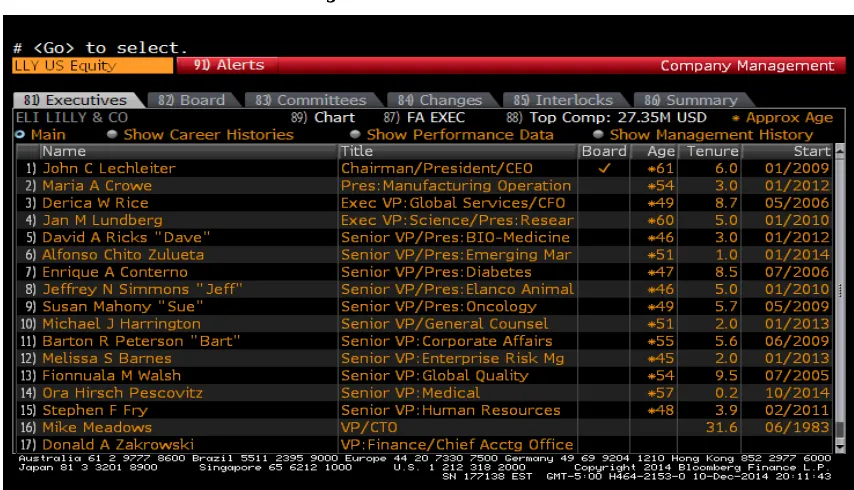
Task: Open executive Barton R Peterson "Bart"
Action: pos(141,341)
